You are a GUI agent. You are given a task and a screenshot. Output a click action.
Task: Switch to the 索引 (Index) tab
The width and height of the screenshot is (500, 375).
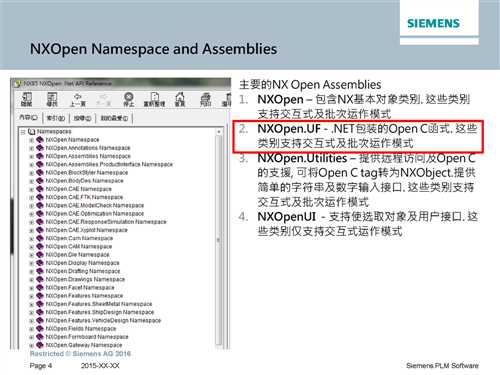56,118
